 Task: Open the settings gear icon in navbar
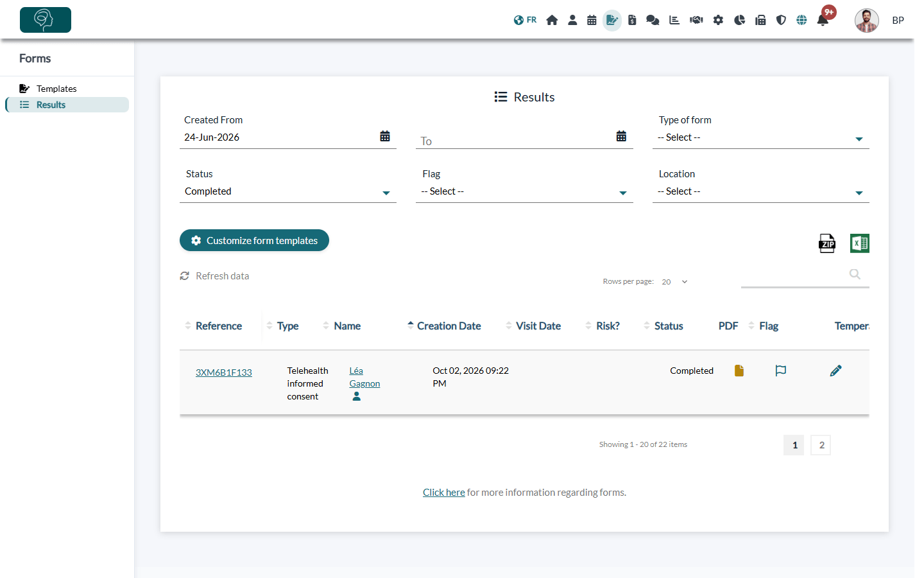718,20
